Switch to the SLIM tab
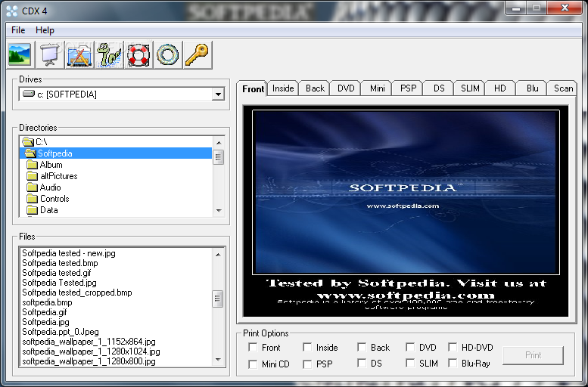Screen dimensions: 588x387 click(470, 88)
